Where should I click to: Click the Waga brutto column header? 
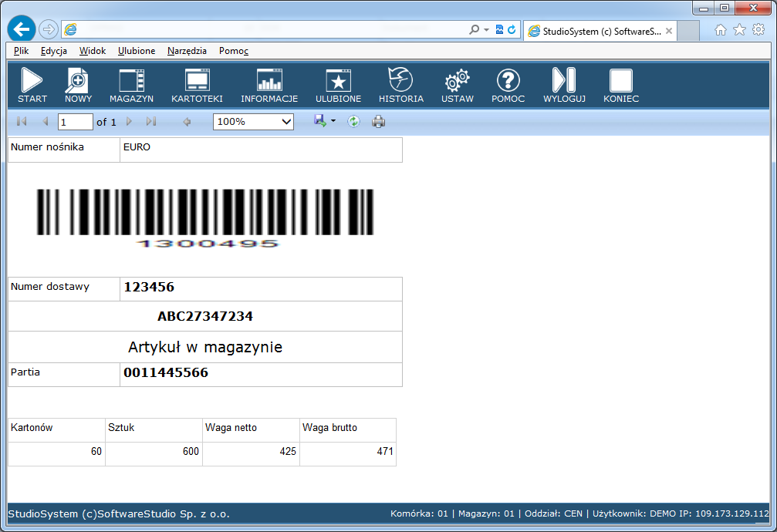(x=329, y=427)
